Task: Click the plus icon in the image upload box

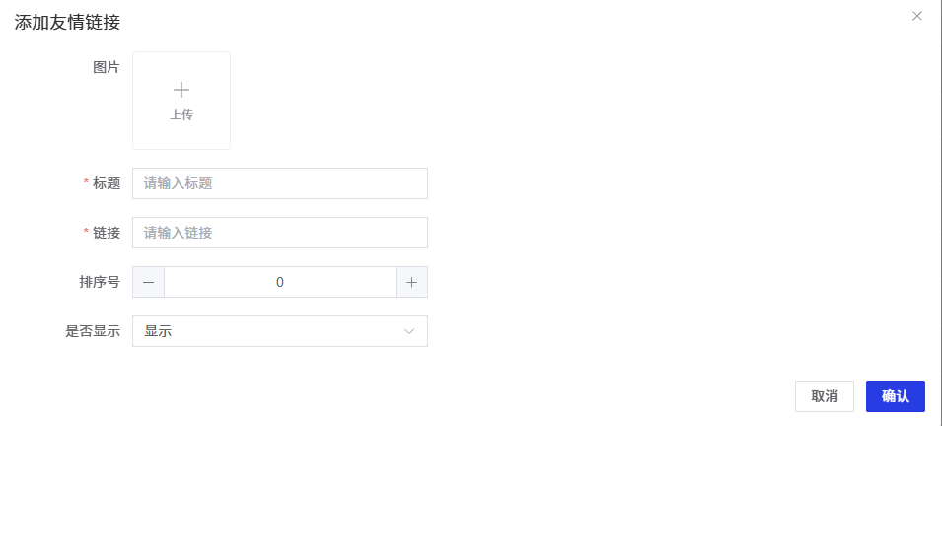Action: pos(181,90)
